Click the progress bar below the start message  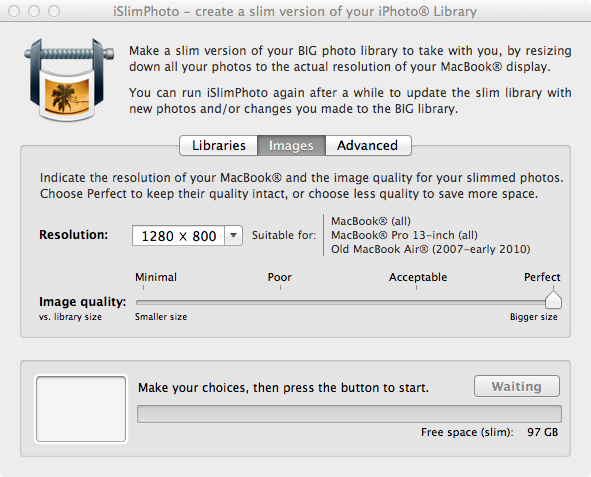pyautogui.click(x=349, y=414)
